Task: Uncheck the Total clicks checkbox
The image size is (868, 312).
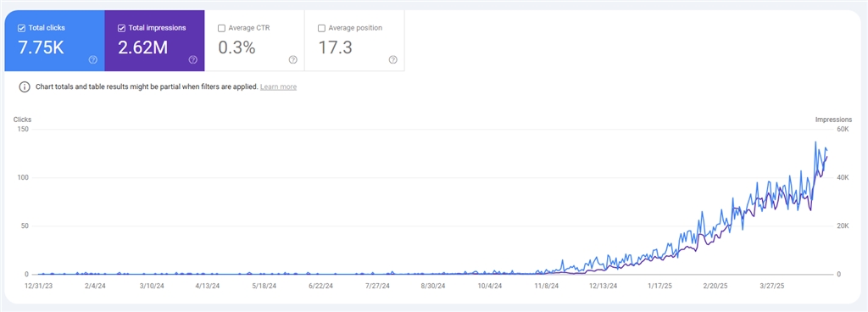Action: 21,28
